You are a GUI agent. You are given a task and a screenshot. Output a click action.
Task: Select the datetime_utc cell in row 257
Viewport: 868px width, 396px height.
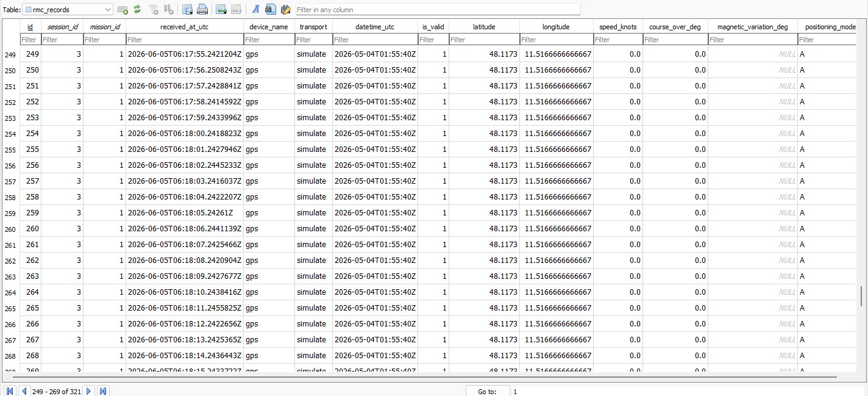coord(375,181)
